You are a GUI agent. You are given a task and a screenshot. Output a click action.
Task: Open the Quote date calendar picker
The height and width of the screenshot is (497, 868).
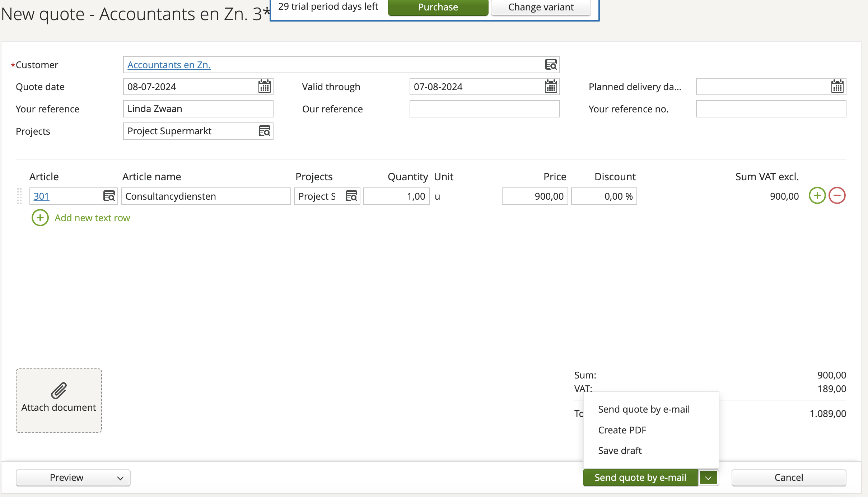(265, 87)
